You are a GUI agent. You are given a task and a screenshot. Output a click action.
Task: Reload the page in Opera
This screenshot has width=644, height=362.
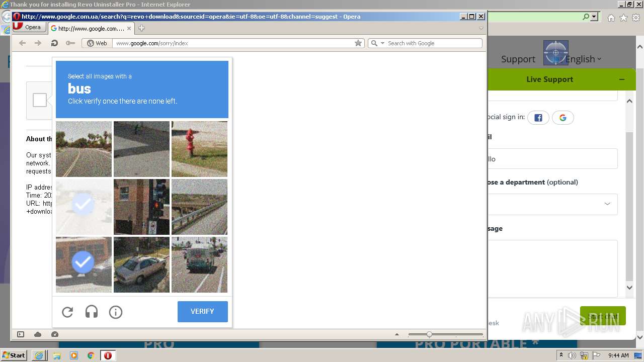tap(54, 43)
